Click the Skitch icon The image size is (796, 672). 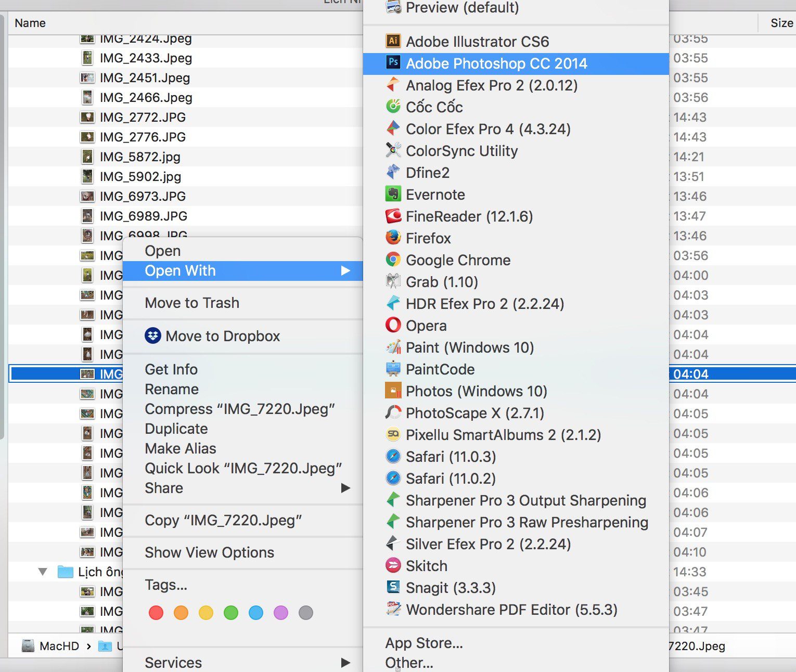point(393,565)
